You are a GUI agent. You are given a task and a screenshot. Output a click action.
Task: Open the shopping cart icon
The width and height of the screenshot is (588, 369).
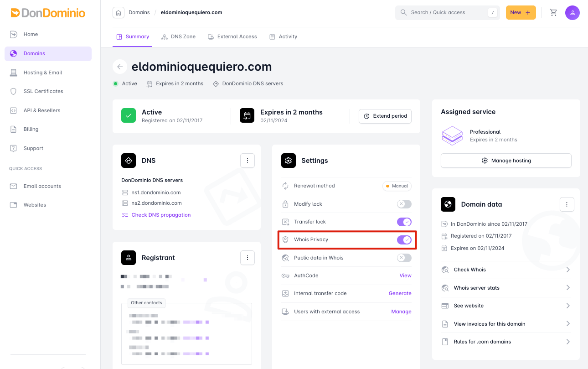pos(553,13)
